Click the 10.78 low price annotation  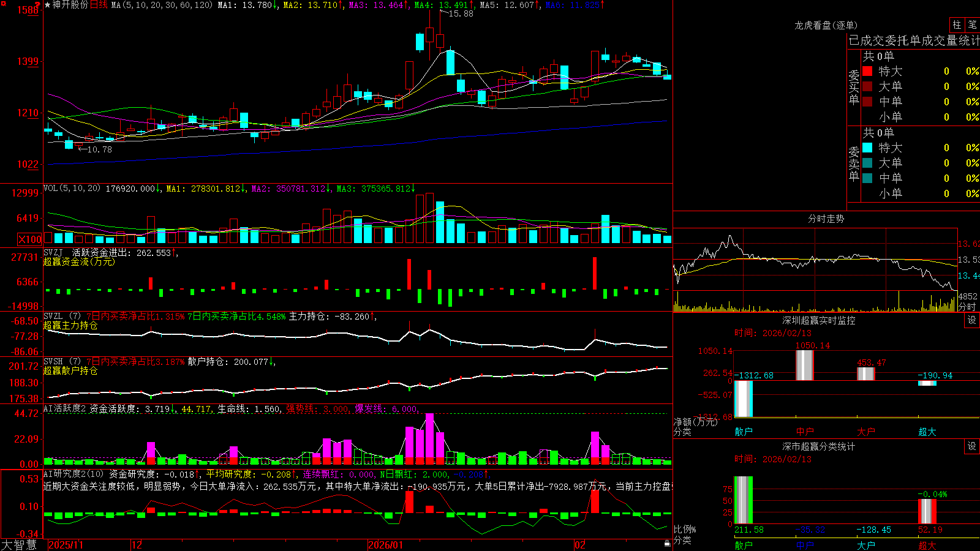click(99, 149)
